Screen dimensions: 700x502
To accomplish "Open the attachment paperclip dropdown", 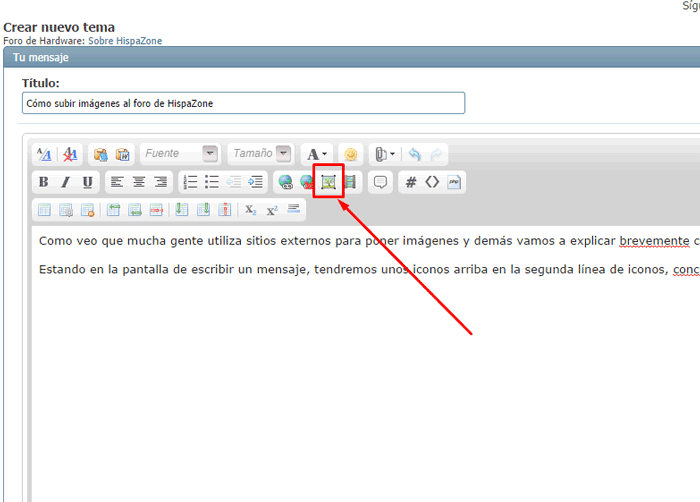I will click(385, 154).
